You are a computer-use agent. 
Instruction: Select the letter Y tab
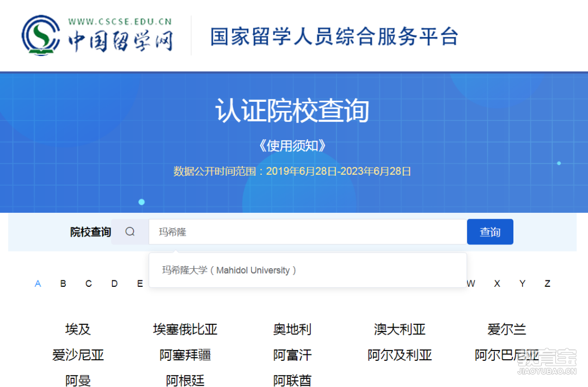click(x=522, y=284)
